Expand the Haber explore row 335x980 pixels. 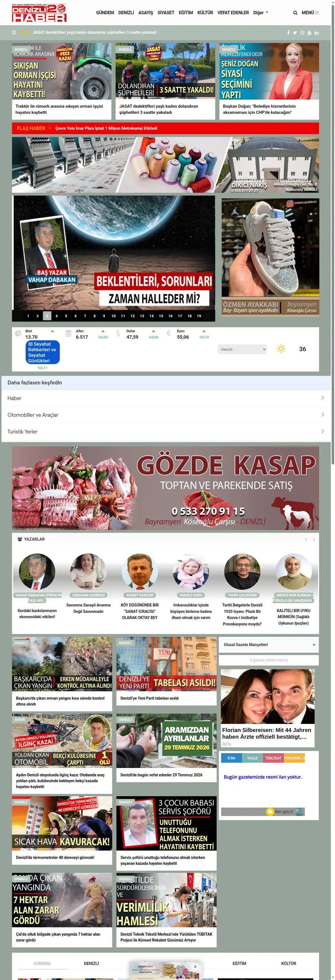click(166, 398)
